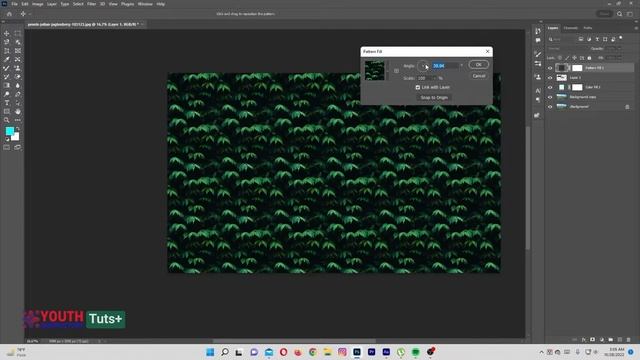The height and width of the screenshot is (360, 640).
Task: Open Opera browser from the taskbar
Action: click(283, 352)
